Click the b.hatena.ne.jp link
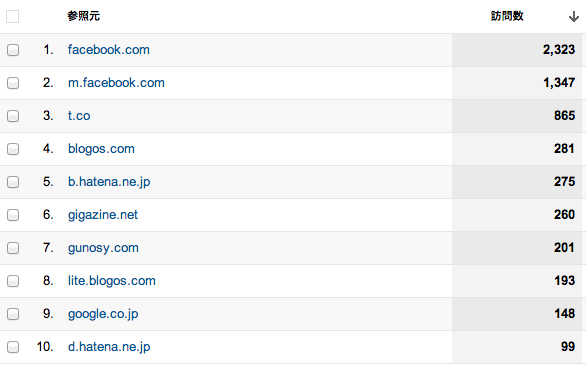The width and height of the screenshot is (586, 367). point(109,182)
